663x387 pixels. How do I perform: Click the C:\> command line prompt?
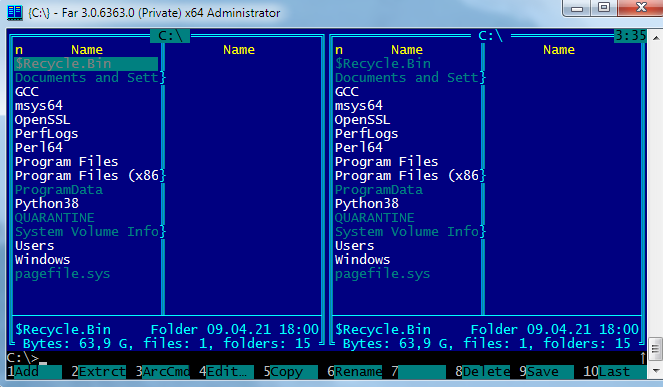(23, 358)
